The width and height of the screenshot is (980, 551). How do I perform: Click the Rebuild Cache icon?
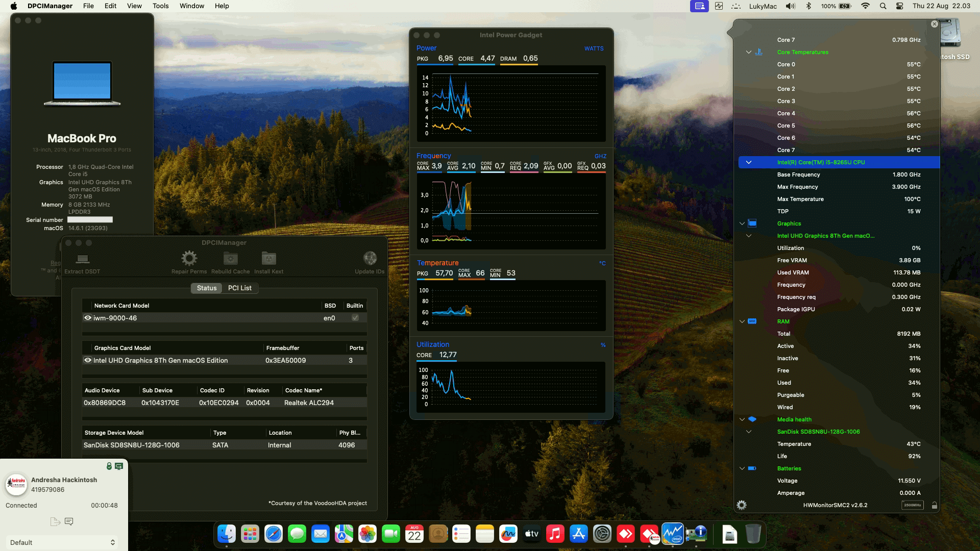[230, 259]
